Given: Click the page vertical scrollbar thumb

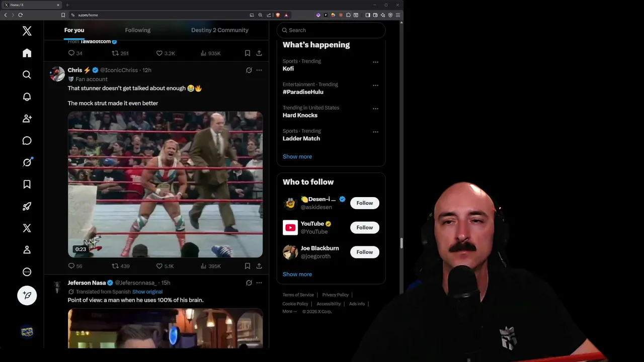Looking at the screenshot, I should pyautogui.click(x=401, y=243).
